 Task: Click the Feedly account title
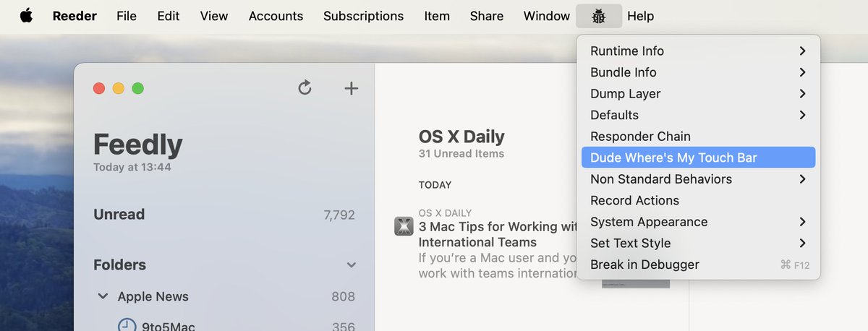(138, 145)
